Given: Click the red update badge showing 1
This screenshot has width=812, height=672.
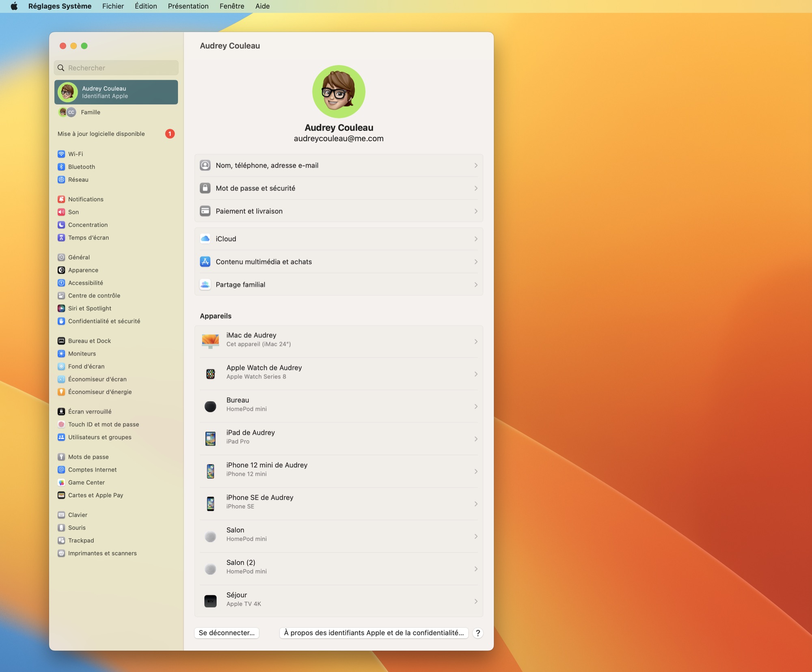Looking at the screenshot, I should [x=170, y=134].
